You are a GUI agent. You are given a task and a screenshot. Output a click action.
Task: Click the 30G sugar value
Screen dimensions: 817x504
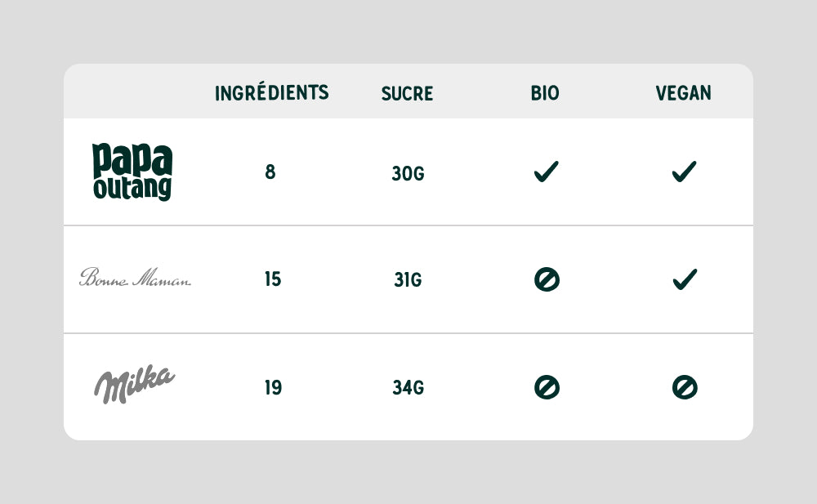[x=408, y=173]
